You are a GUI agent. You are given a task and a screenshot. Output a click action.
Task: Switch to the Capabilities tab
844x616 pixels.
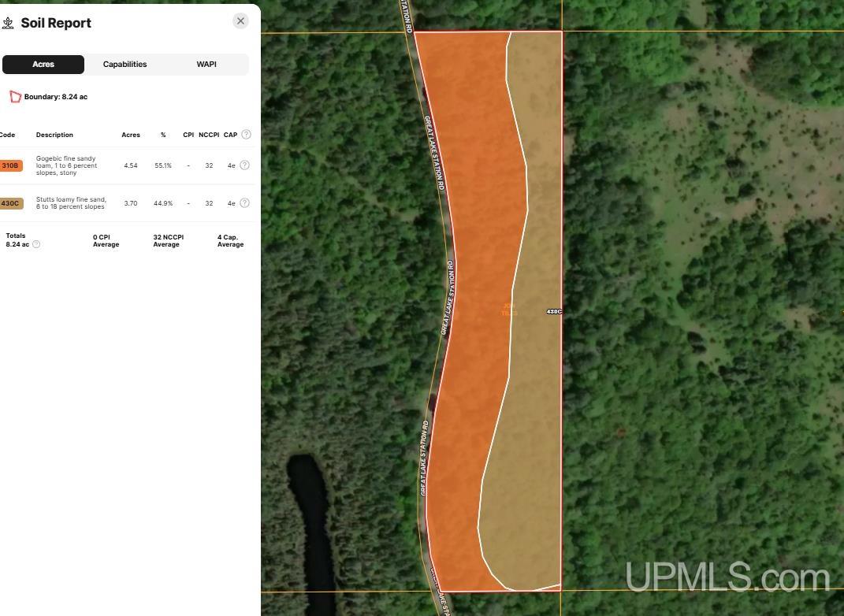click(x=125, y=65)
